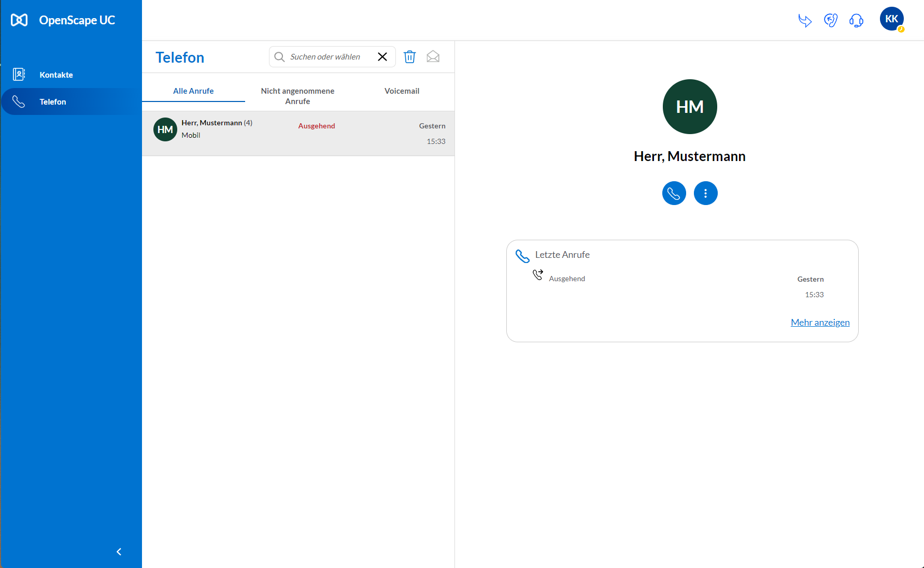The height and width of the screenshot is (568, 924).
Task: Click the large HM contact avatar
Action: click(690, 107)
